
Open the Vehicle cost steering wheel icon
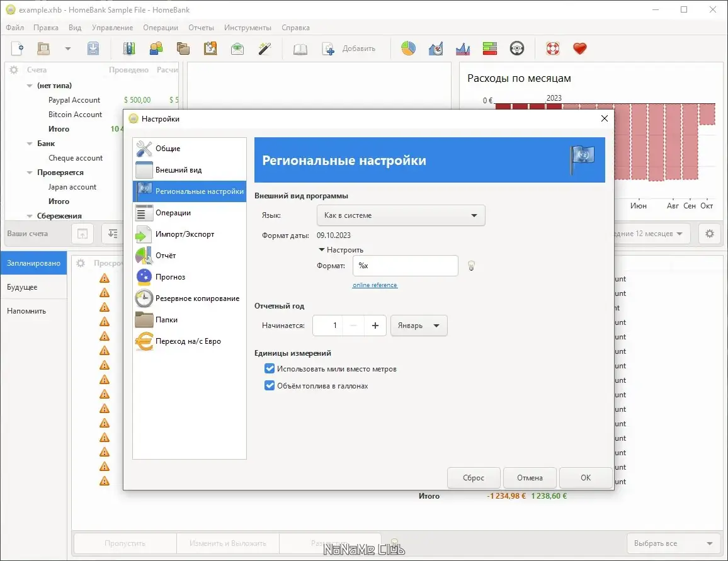click(x=517, y=48)
